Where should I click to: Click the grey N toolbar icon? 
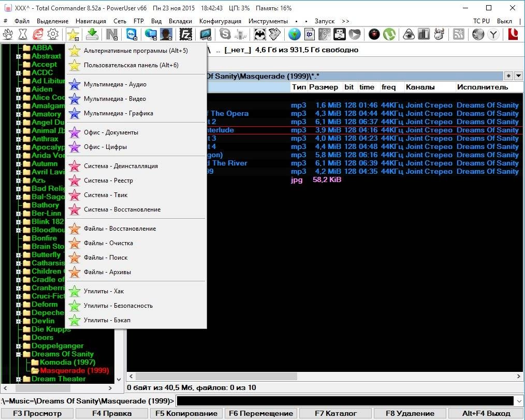click(112, 34)
